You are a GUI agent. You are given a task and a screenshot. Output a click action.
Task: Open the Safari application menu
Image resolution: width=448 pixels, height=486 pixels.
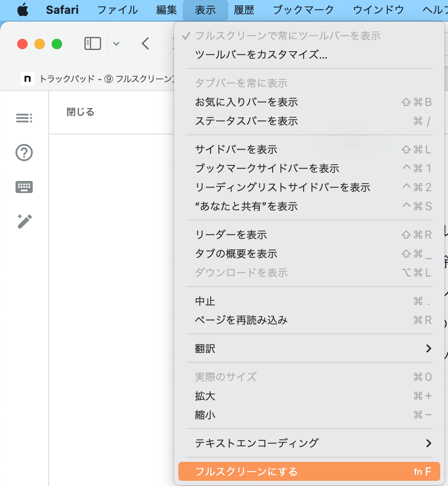point(62,10)
